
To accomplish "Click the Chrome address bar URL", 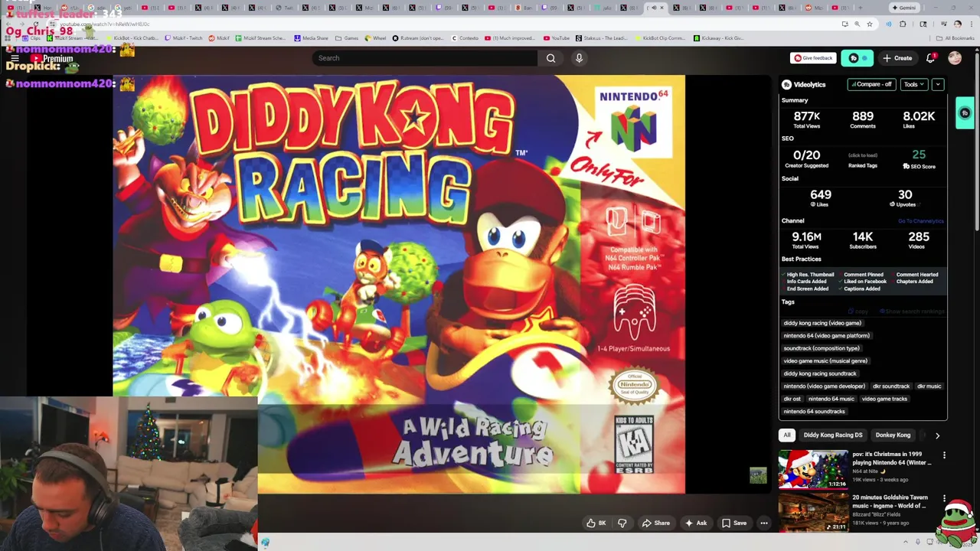I will coord(105,24).
